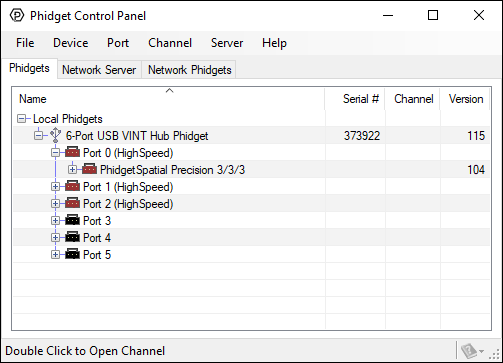Click the window resize grip corner

[x=494, y=354]
